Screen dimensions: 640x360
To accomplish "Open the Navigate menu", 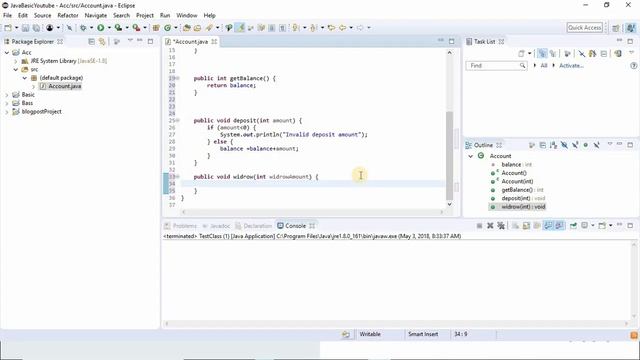I will [96, 16].
